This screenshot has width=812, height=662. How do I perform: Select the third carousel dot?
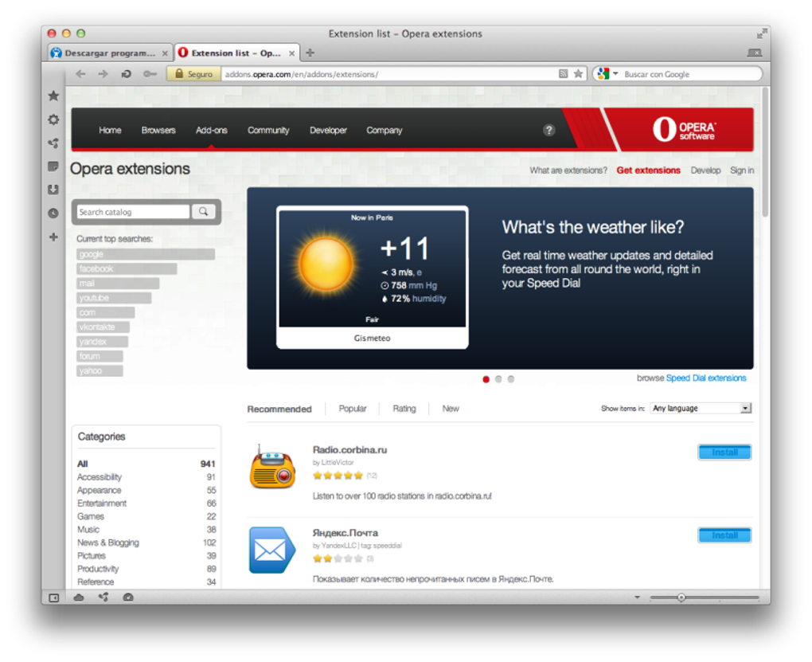coord(510,379)
